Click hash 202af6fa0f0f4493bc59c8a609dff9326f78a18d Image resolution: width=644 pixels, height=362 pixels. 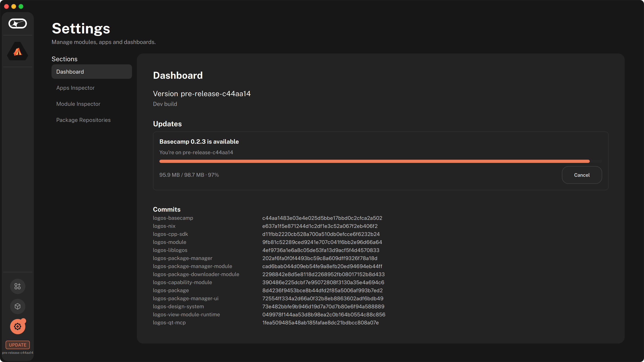320,258
